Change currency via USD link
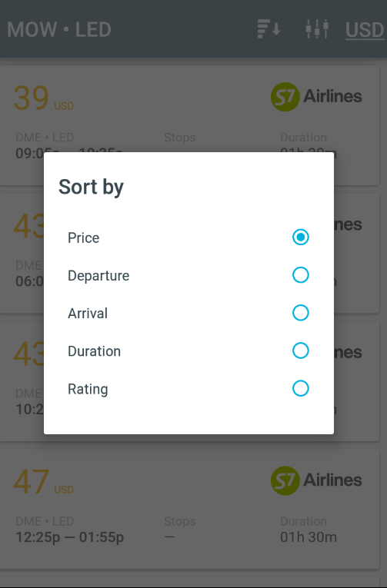387x588 pixels. click(x=365, y=30)
